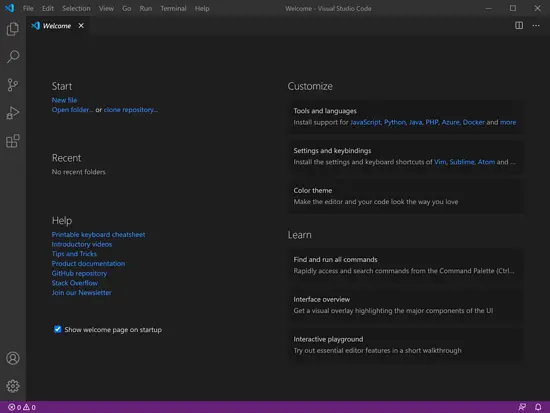Minimize the Visual Studio Code window
Screen dimensions: 550x413
click(489, 8)
